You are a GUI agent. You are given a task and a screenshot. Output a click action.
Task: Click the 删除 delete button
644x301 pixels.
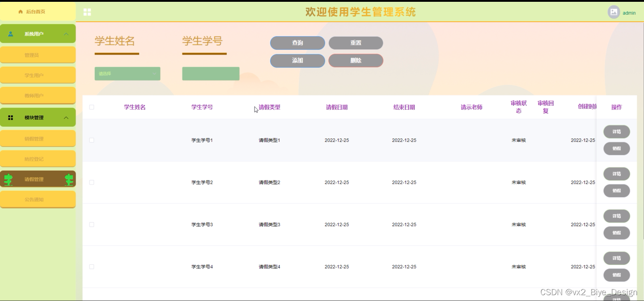tap(356, 60)
